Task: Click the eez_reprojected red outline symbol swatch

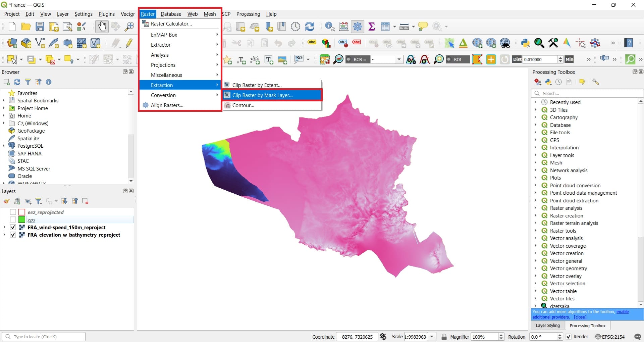Action: [x=22, y=212]
